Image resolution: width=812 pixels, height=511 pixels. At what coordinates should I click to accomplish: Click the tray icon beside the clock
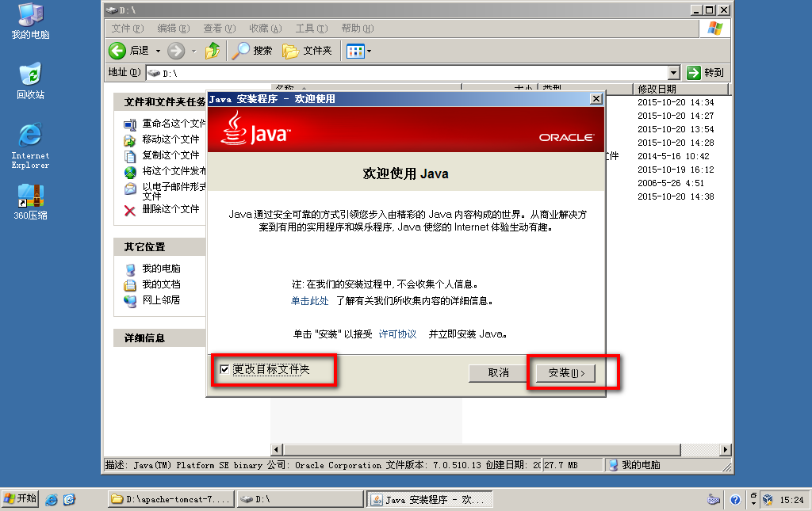(768, 500)
